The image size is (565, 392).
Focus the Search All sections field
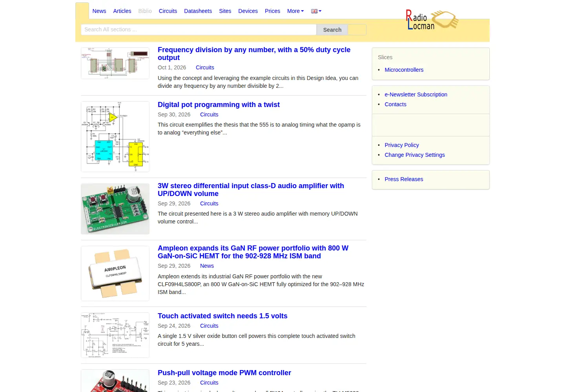[199, 29]
